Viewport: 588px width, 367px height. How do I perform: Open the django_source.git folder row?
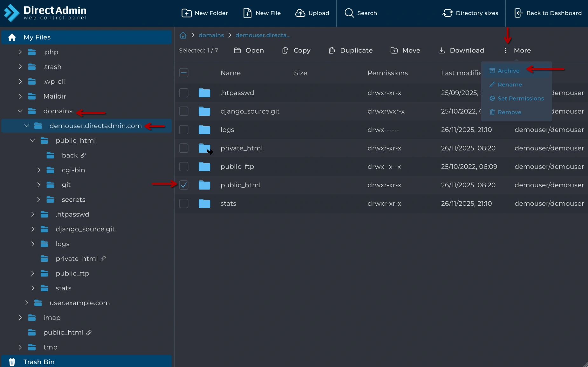tap(250, 111)
